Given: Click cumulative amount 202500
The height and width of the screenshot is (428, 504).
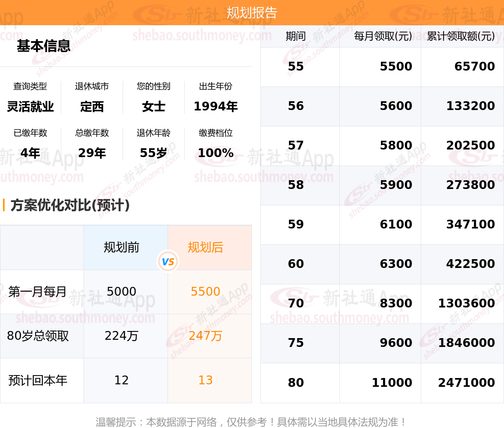Looking at the screenshot, I should pos(470,145).
